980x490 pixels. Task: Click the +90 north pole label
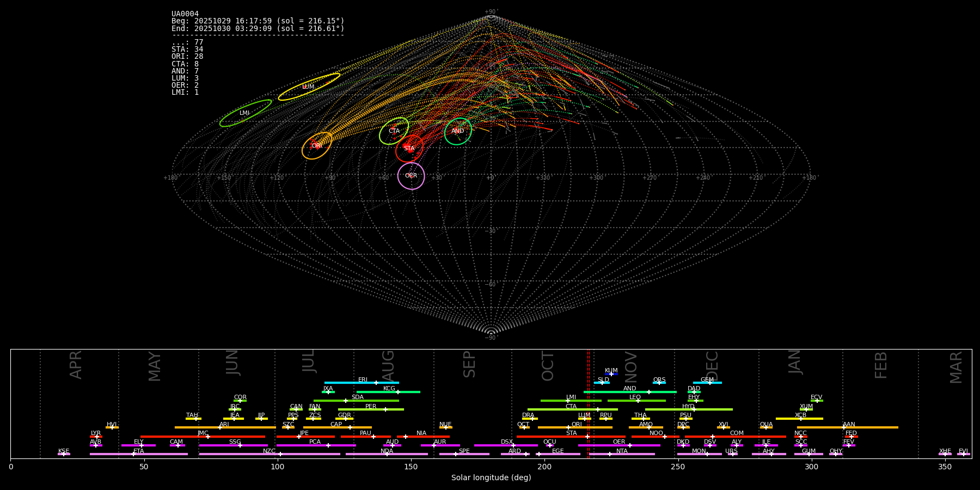tap(491, 12)
